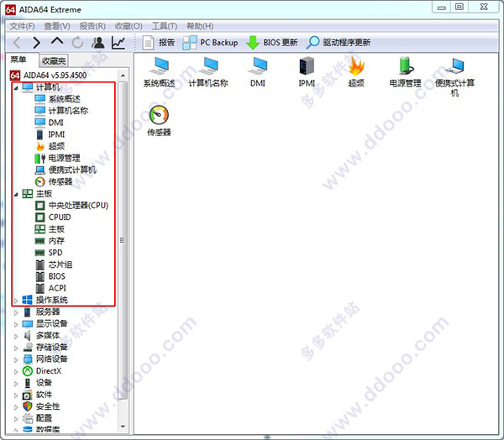Open the 工具(T) menu
This screenshot has width=504, height=440.
pyautogui.click(x=165, y=26)
